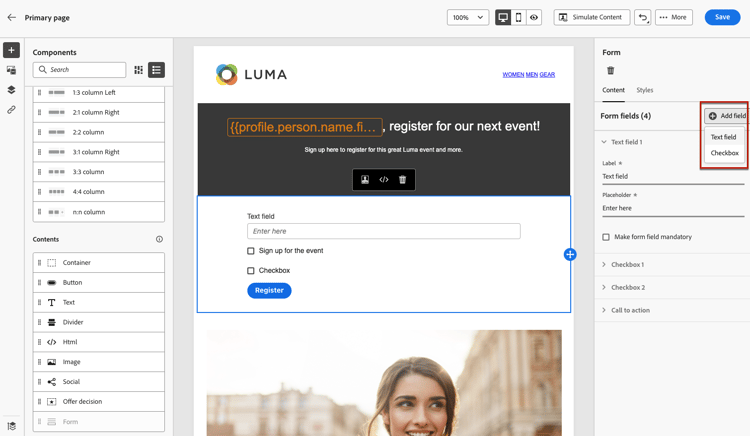Go back using the left arrow
The width and height of the screenshot is (750, 436).
[11, 17]
